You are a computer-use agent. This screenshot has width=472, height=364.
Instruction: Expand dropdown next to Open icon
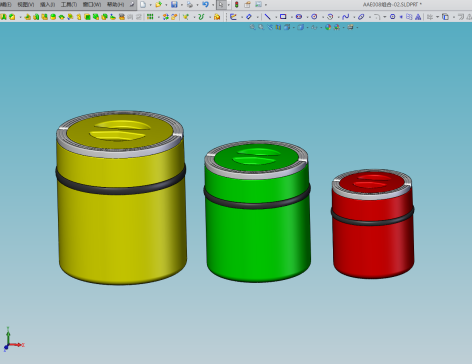pyautogui.click(x=166, y=5)
